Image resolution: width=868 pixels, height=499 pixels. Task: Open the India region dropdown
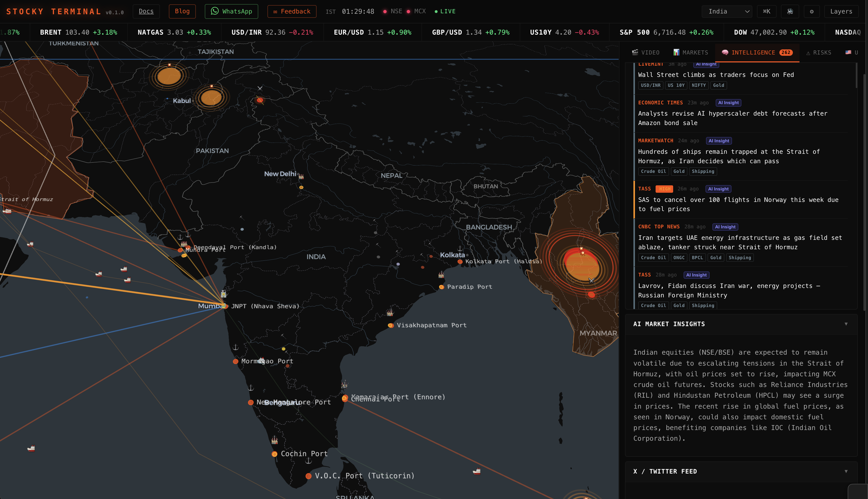pos(727,11)
